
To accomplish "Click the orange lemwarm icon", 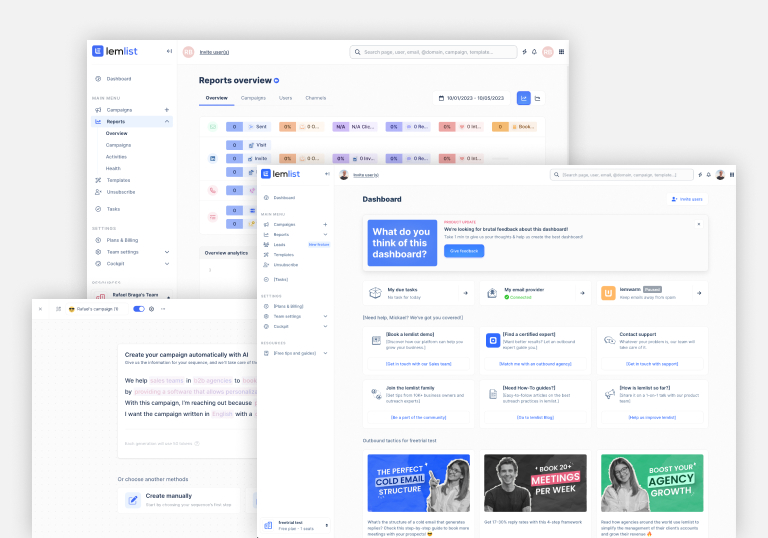I will click(x=608, y=293).
